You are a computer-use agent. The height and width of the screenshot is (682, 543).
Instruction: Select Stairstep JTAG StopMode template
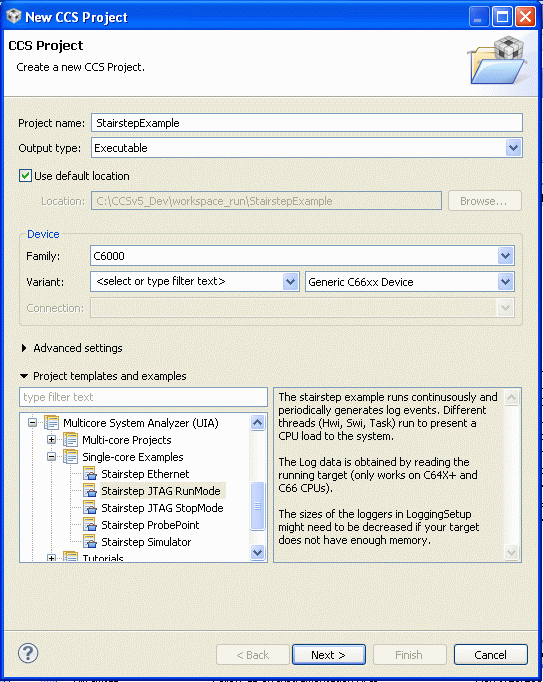(162, 508)
